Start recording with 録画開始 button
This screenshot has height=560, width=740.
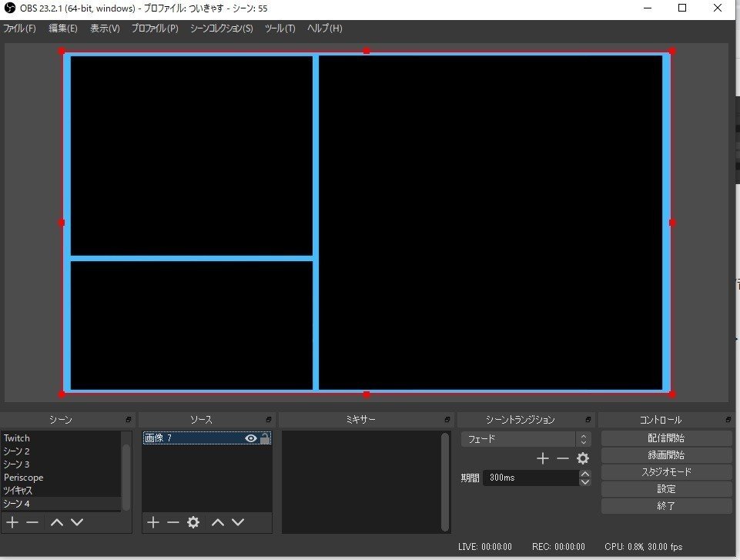[666, 455]
